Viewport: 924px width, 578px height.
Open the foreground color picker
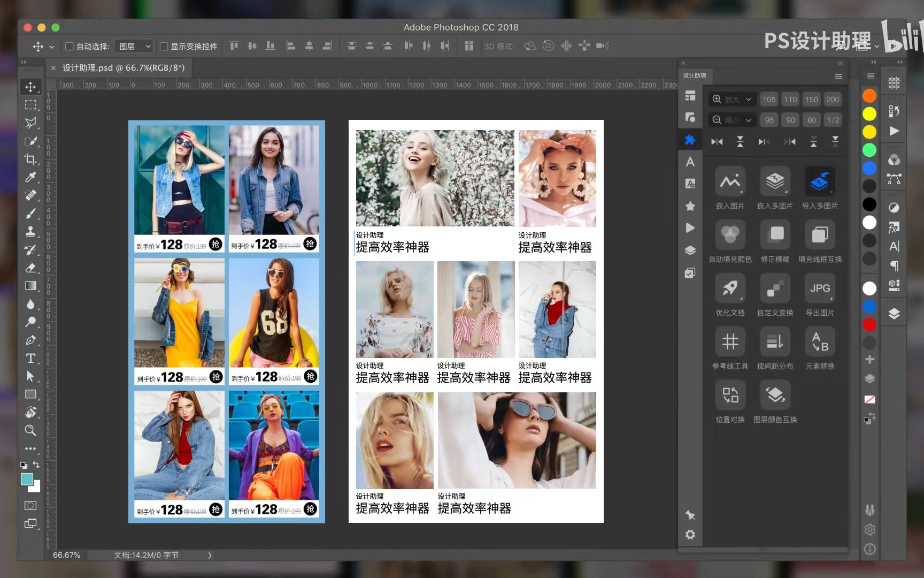(27, 479)
